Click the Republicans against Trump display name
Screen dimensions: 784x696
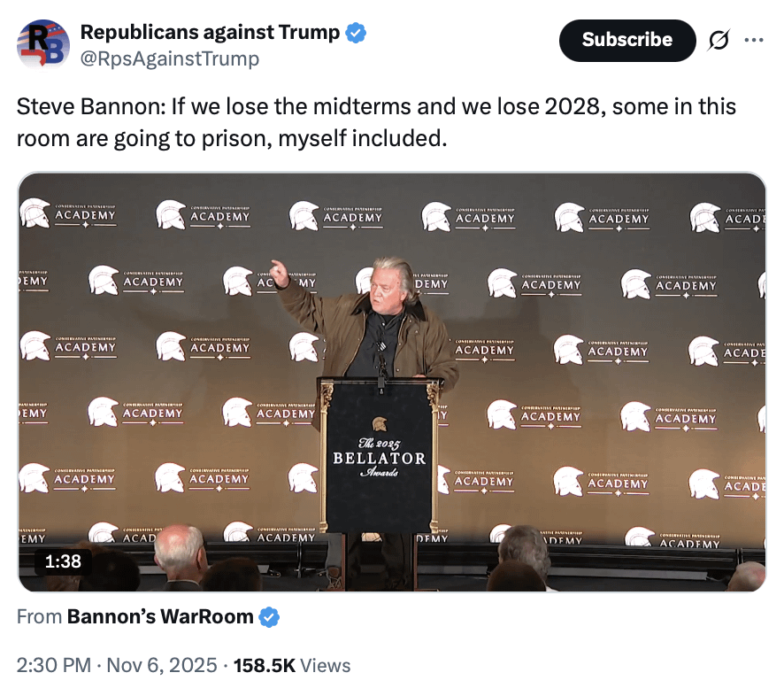tap(210, 33)
